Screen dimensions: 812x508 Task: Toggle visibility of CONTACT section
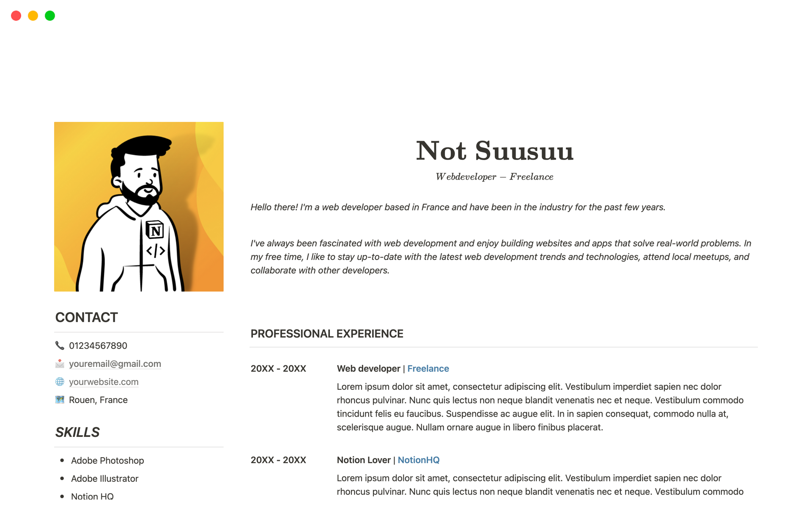coord(87,317)
